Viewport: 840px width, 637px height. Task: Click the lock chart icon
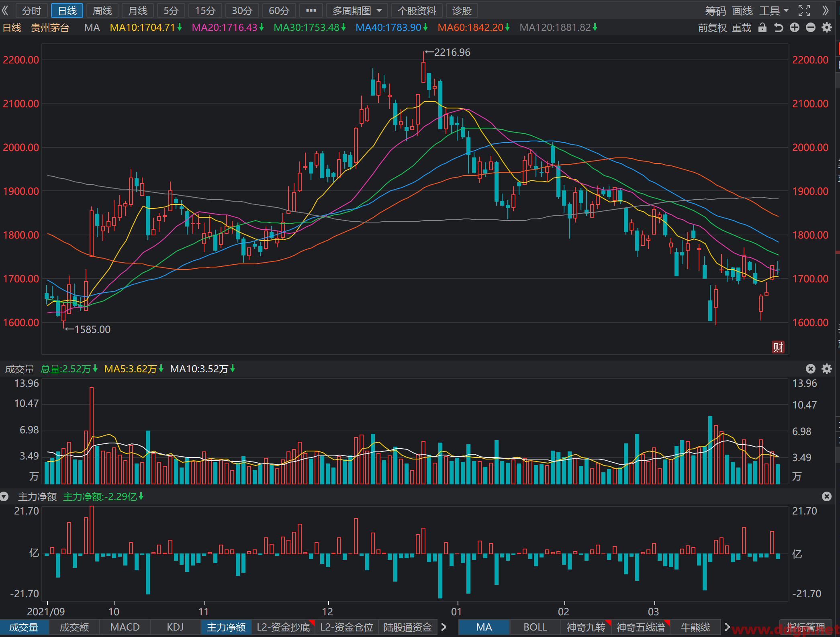click(762, 28)
